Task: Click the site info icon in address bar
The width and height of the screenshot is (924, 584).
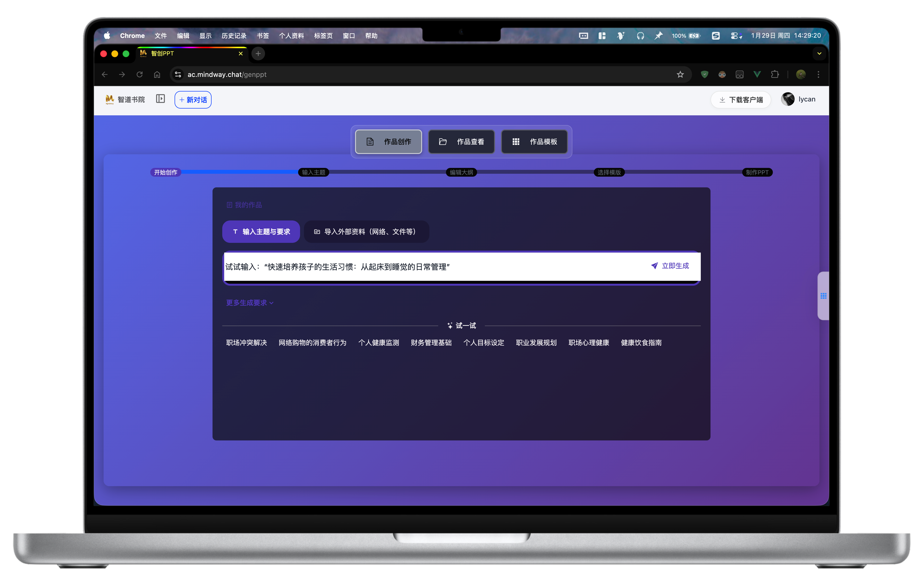Action: click(178, 74)
